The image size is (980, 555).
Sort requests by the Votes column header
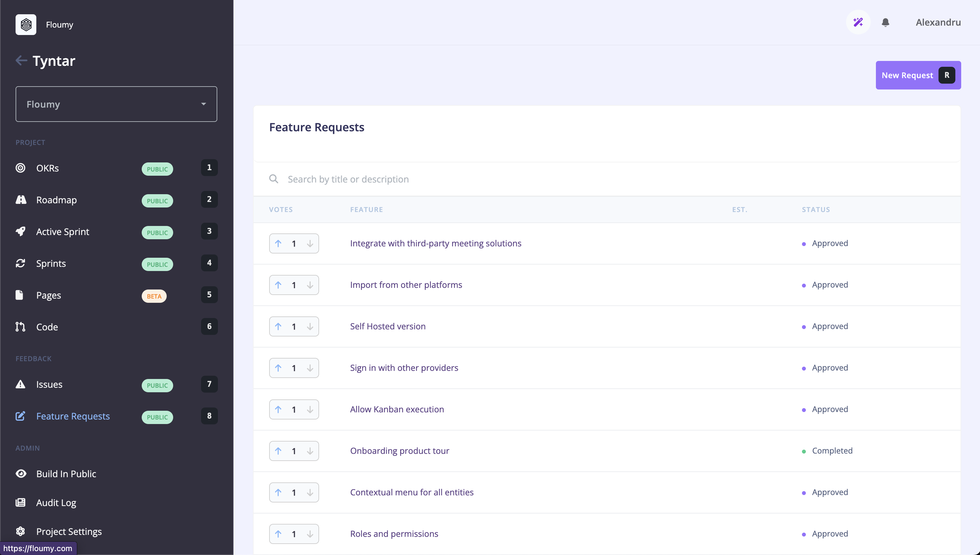(x=281, y=210)
